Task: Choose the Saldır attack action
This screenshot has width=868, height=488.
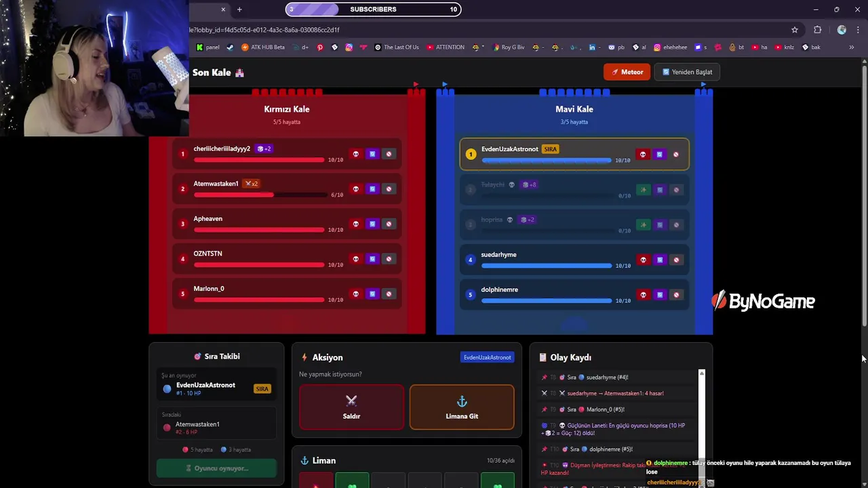Action: point(351,407)
